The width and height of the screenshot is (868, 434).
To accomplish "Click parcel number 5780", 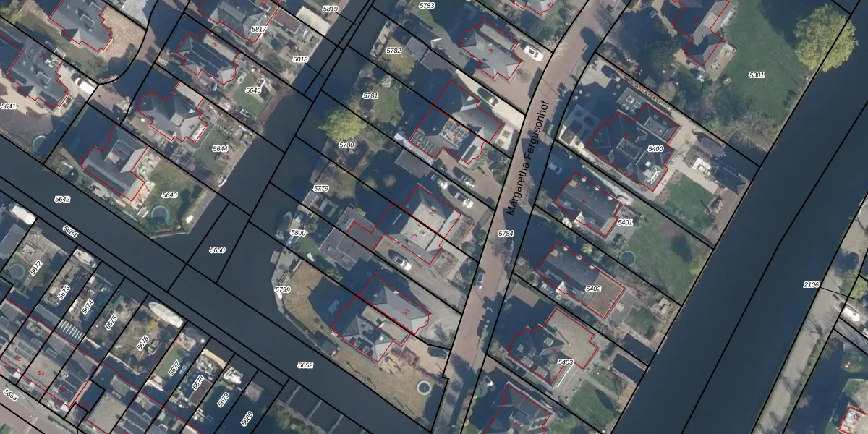I will click(347, 145).
